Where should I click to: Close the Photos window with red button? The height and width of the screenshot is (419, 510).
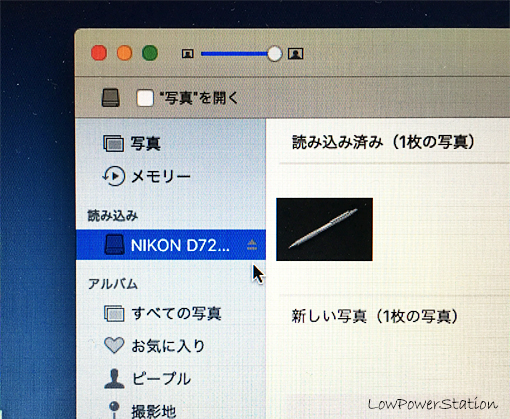[x=99, y=53]
